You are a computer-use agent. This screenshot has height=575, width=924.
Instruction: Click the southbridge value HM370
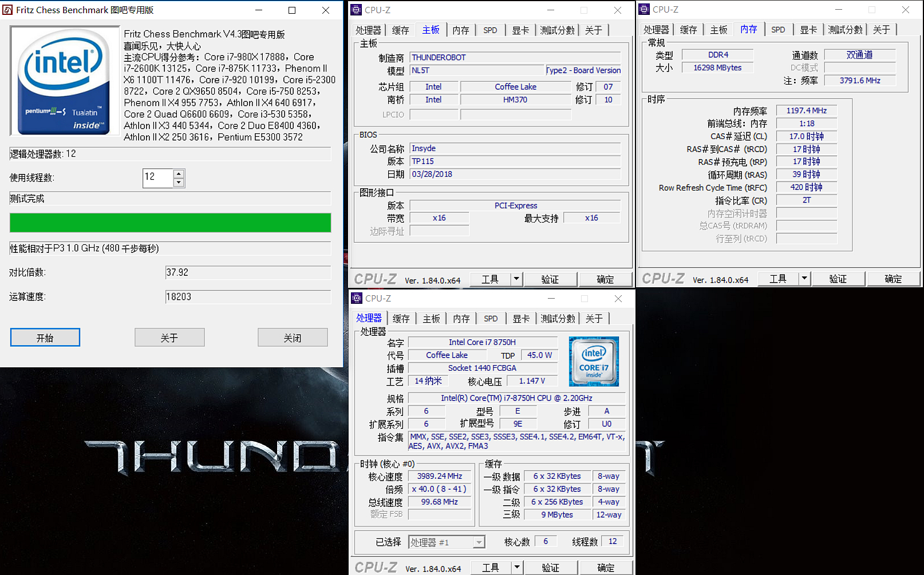pos(515,100)
